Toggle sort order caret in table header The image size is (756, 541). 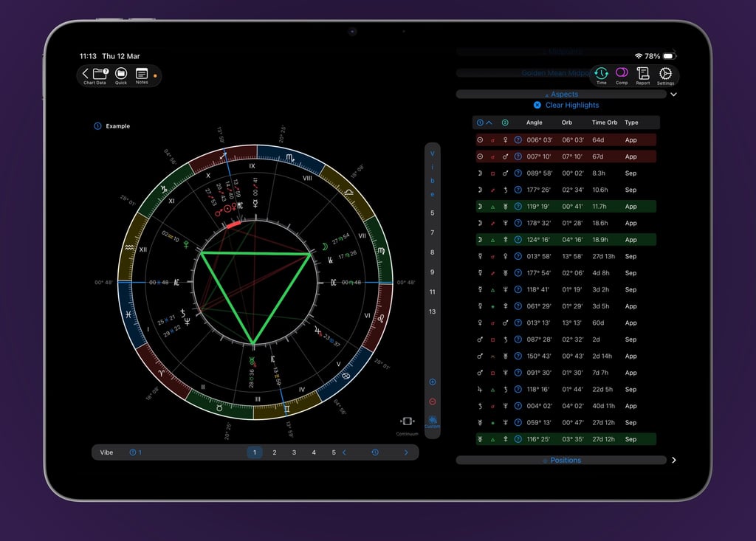pos(489,123)
